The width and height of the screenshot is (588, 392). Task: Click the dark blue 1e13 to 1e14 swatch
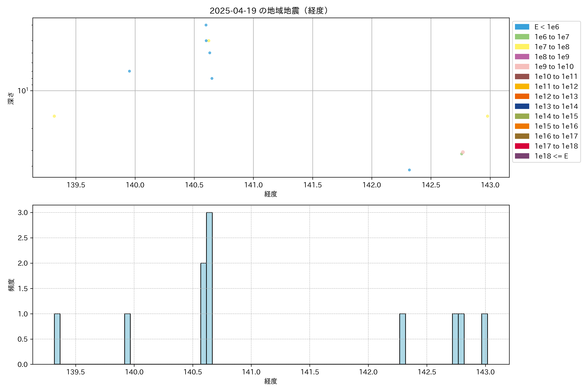click(522, 106)
